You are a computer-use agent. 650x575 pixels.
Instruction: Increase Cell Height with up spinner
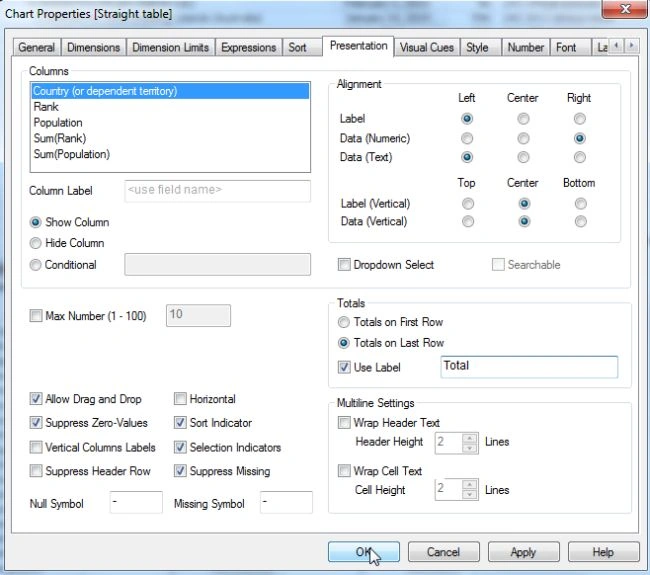469,485
